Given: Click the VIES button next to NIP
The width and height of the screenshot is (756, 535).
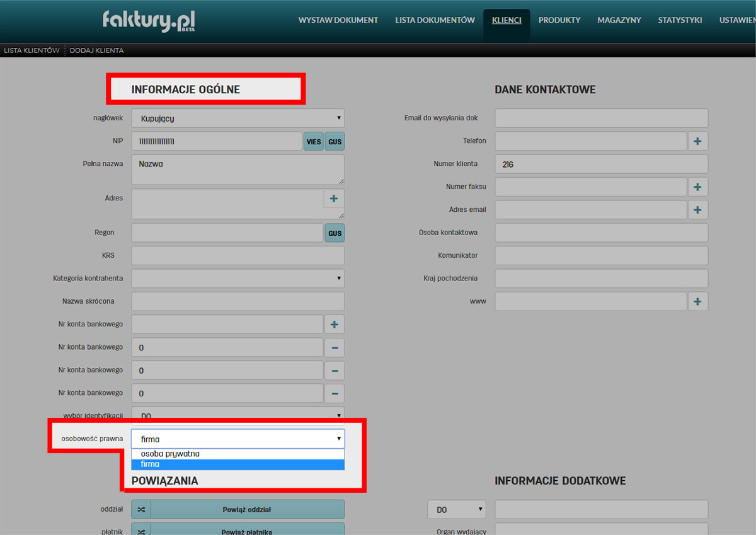Looking at the screenshot, I should coord(314,142).
